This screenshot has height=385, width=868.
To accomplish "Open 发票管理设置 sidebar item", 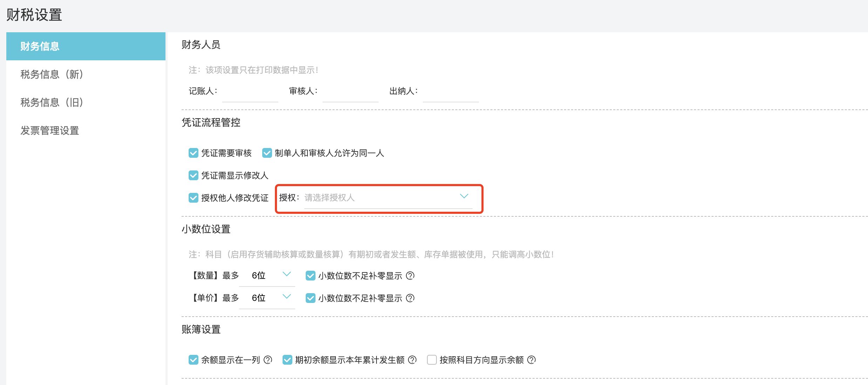I will coord(49,130).
